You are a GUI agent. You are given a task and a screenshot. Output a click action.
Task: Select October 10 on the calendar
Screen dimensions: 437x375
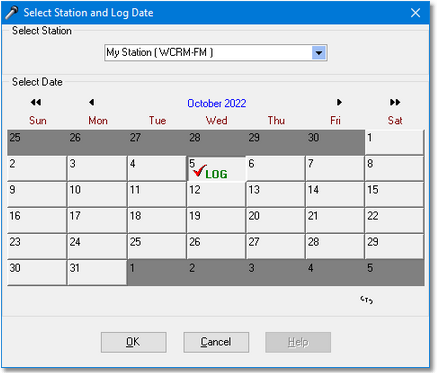[97, 194]
